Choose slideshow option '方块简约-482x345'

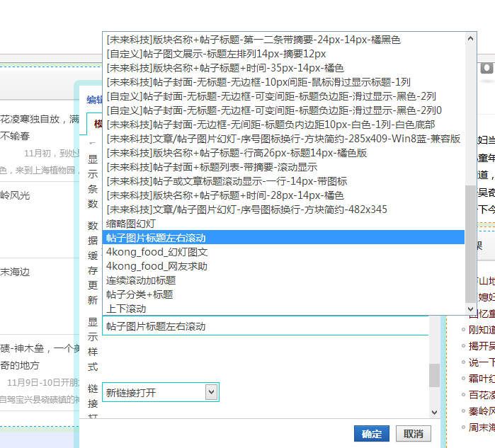283,209
